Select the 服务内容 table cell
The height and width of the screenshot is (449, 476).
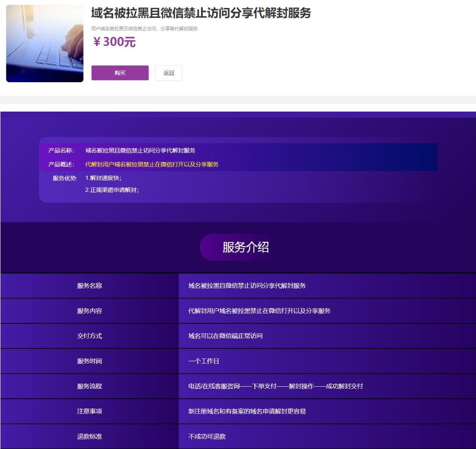(x=90, y=310)
